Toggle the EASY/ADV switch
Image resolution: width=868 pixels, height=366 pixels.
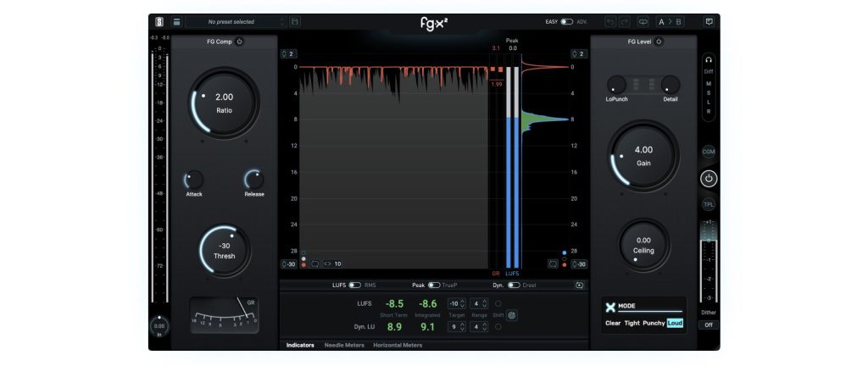click(567, 22)
